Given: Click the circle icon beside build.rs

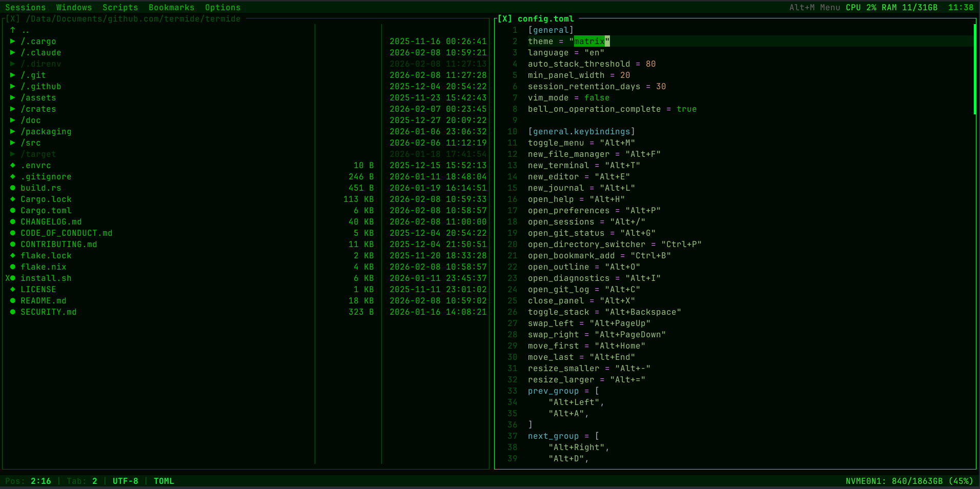Looking at the screenshot, I should pyautogui.click(x=12, y=188).
